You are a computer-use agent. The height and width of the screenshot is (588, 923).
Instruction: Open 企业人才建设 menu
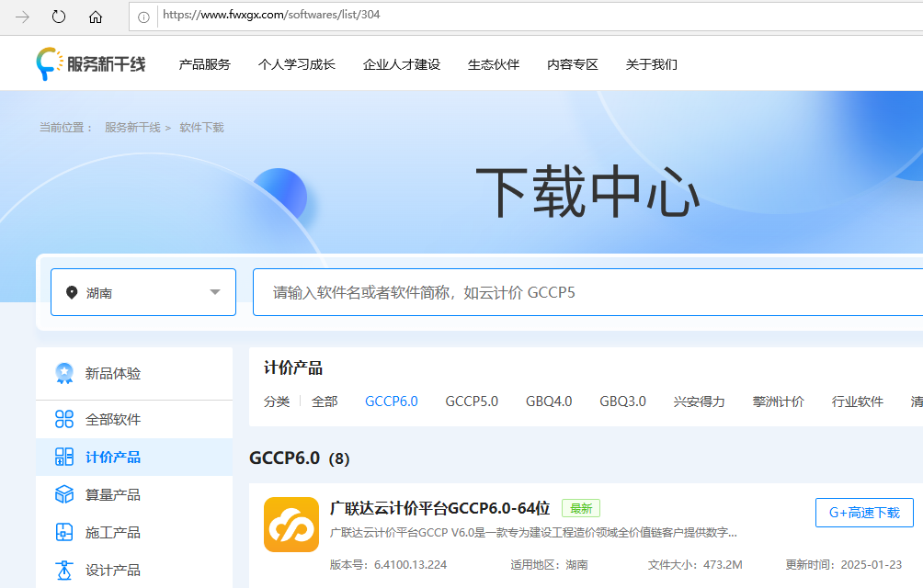(x=402, y=64)
